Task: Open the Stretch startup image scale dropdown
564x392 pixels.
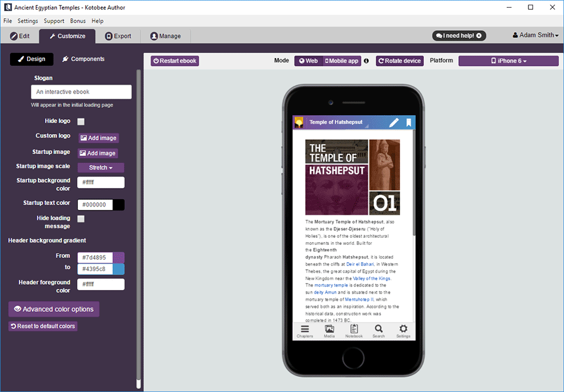Action: (100, 168)
